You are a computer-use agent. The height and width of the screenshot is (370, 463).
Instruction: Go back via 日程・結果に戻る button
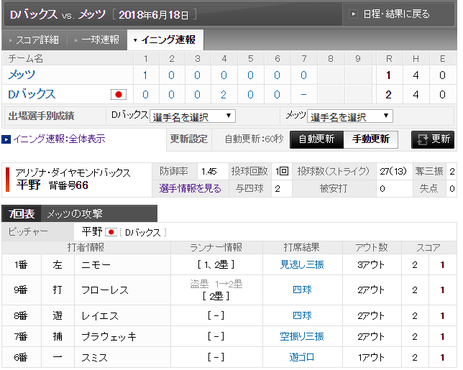point(398,14)
